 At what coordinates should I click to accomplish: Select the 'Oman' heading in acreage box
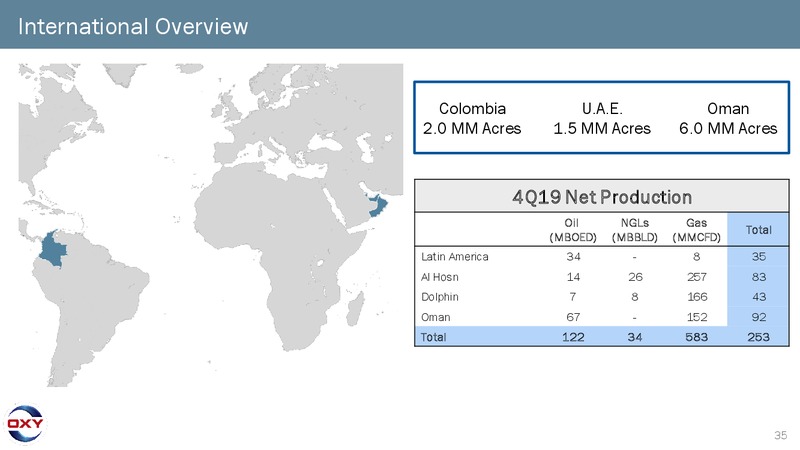pos(728,109)
